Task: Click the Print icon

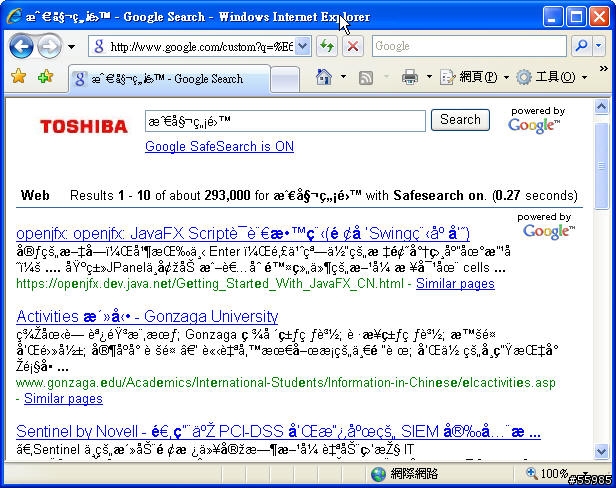Action: [x=410, y=77]
